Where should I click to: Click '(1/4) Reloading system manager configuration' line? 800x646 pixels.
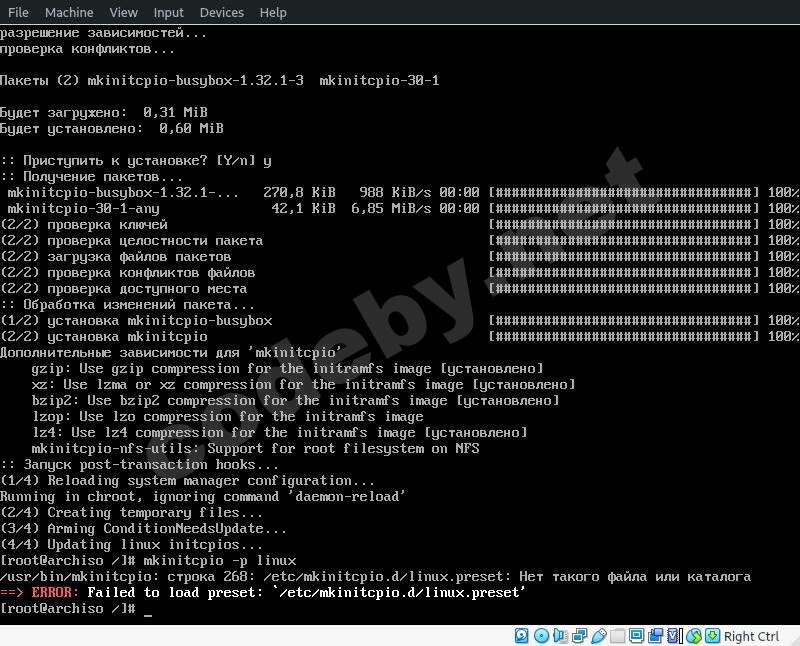click(187, 481)
